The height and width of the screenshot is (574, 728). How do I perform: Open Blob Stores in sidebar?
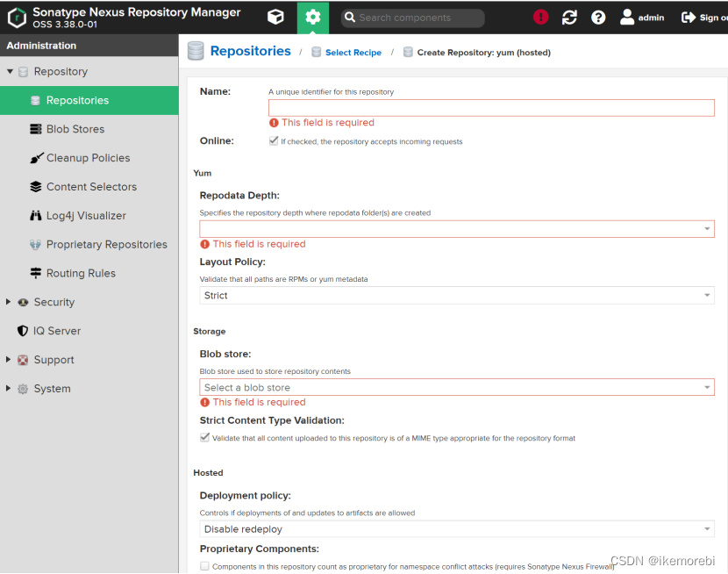[x=89, y=129]
